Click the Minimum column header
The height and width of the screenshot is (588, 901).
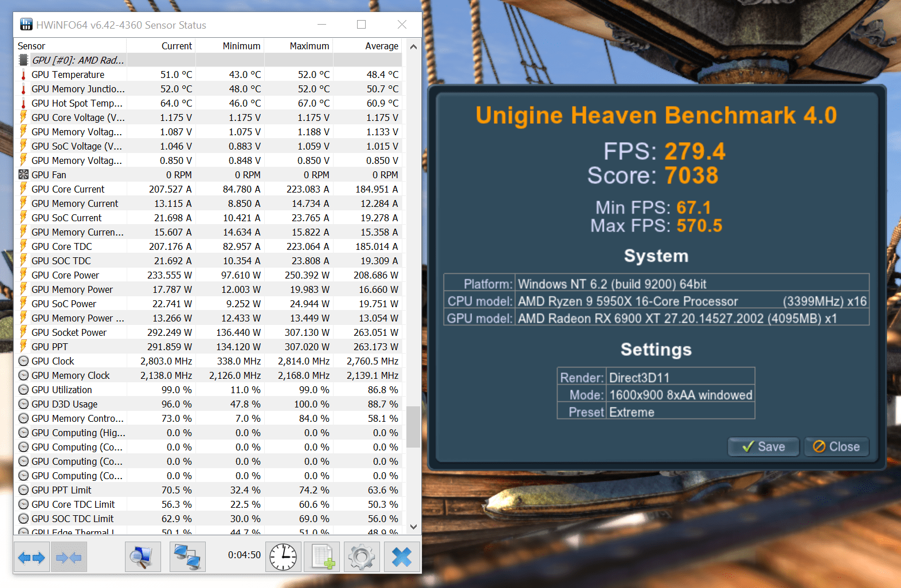(230, 46)
